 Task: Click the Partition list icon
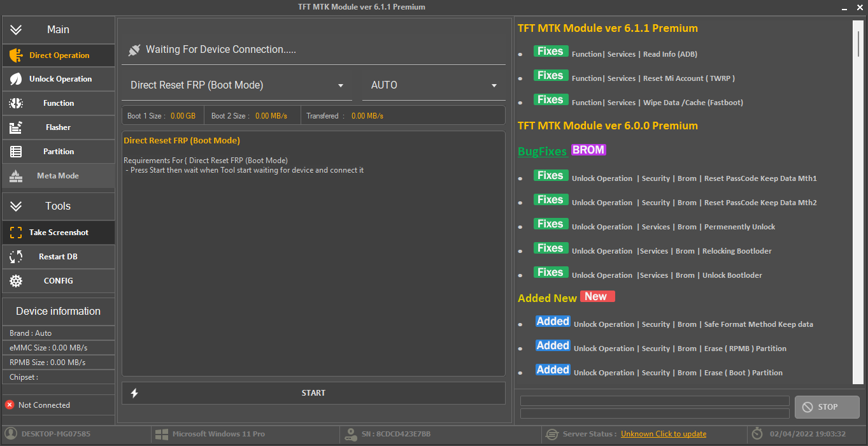pos(16,152)
